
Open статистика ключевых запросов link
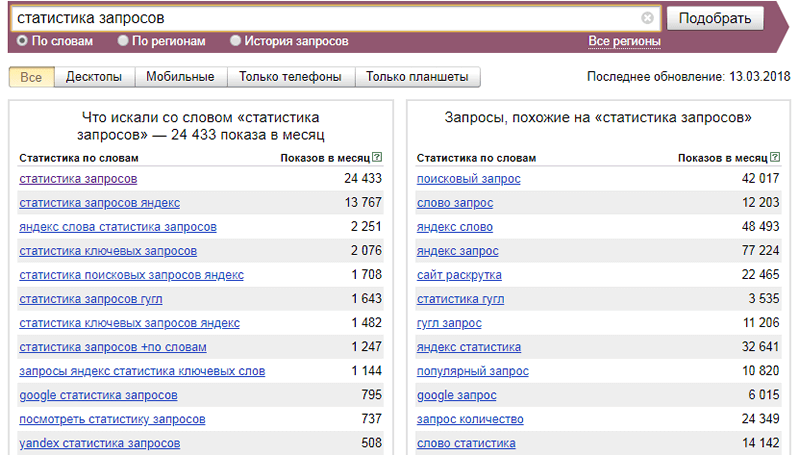(x=108, y=251)
